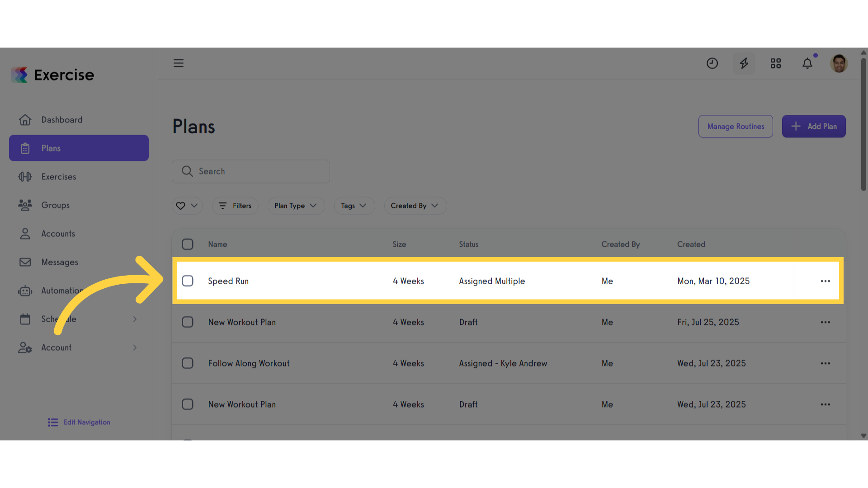868x488 pixels.
Task: Check the Wed, Jul 23 New Workout Plan checkbox
Action: (x=188, y=404)
